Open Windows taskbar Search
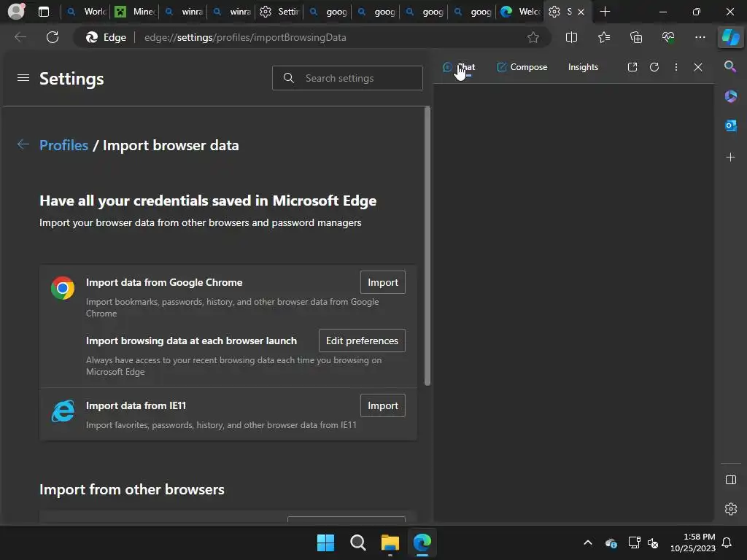This screenshot has width=747, height=560. (x=357, y=542)
